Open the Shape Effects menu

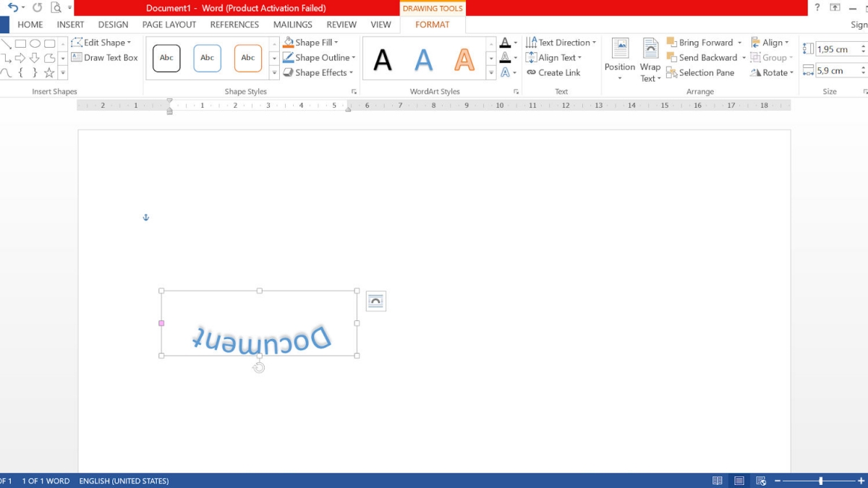coord(318,73)
